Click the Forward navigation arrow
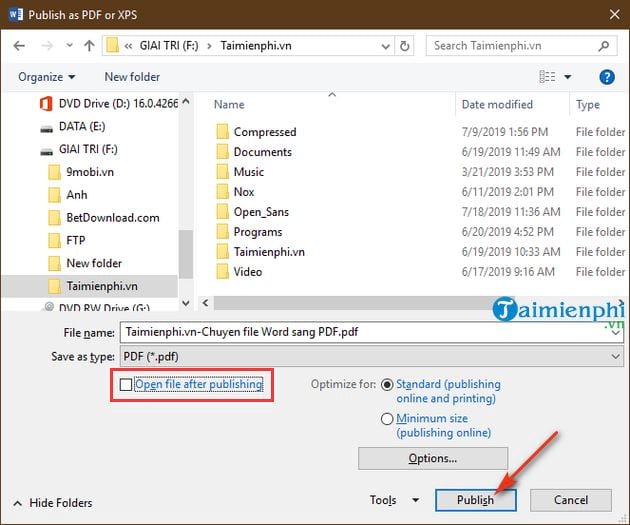630x525 pixels. pyautogui.click(x=47, y=46)
